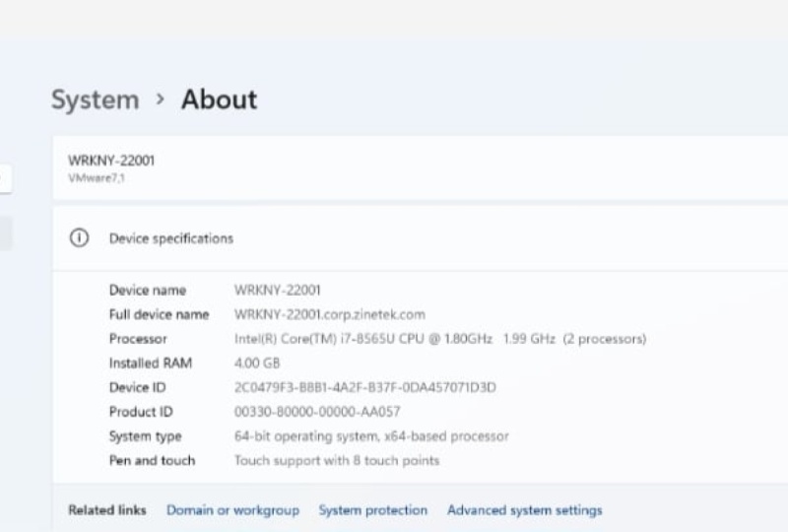This screenshot has width=788, height=532.
Task: Click the About breadcrumb title
Action: pyautogui.click(x=219, y=100)
